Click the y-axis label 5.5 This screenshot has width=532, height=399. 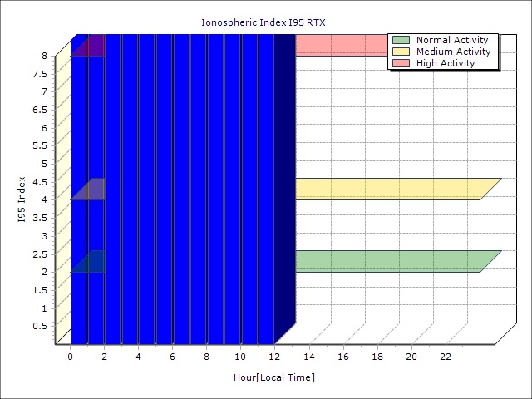(40, 146)
